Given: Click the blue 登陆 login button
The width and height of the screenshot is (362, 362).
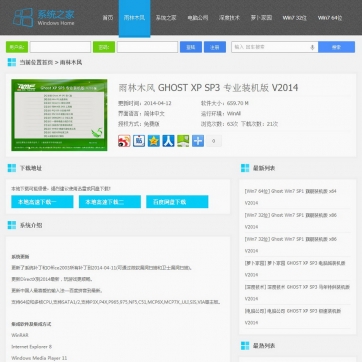Looking at the screenshot, I should coord(191,47).
